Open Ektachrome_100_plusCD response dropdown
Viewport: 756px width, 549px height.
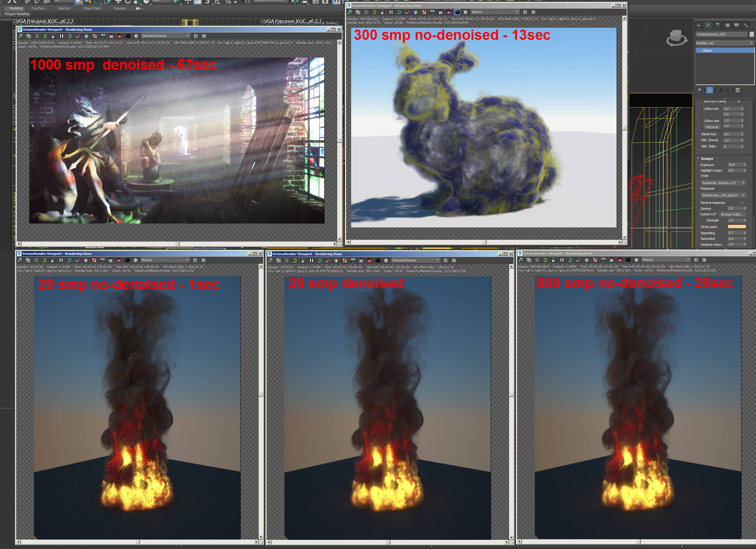point(723,195)
